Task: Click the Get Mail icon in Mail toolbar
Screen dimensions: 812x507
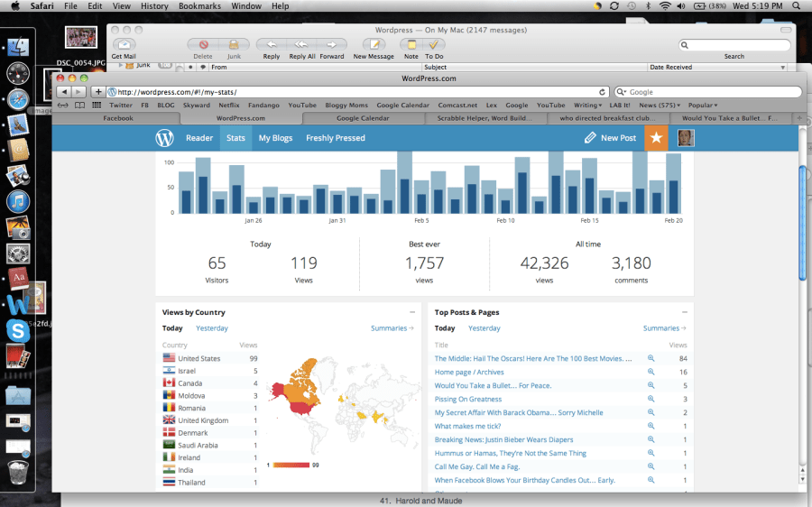Action: (124, 44)
